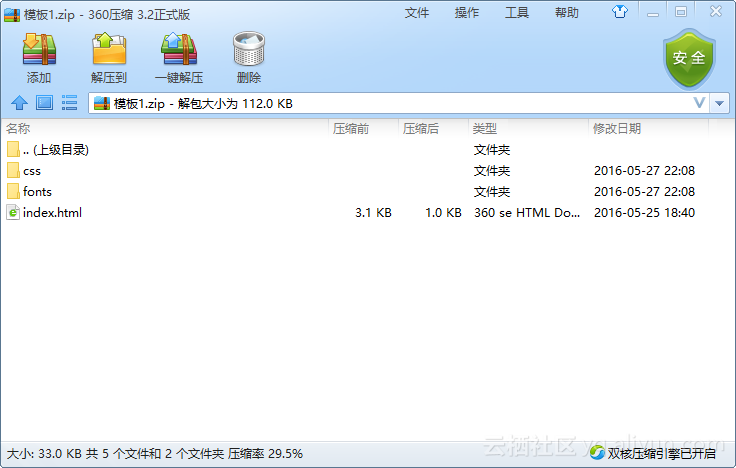The width and height of the screenshot is (736, 468).
Task: Click css row's 2016-05-27 22:08 date
Action: (x=644, y=170)
